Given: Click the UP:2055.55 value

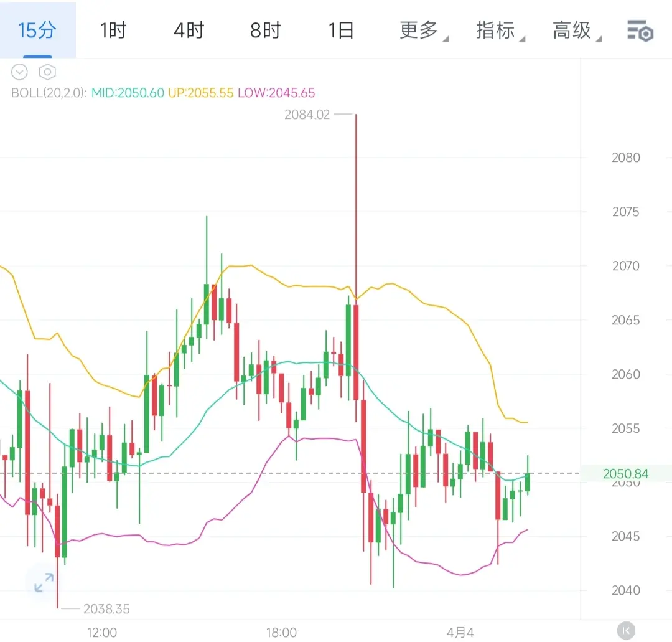Looking at the screenshot, I should tap(200, 93).
